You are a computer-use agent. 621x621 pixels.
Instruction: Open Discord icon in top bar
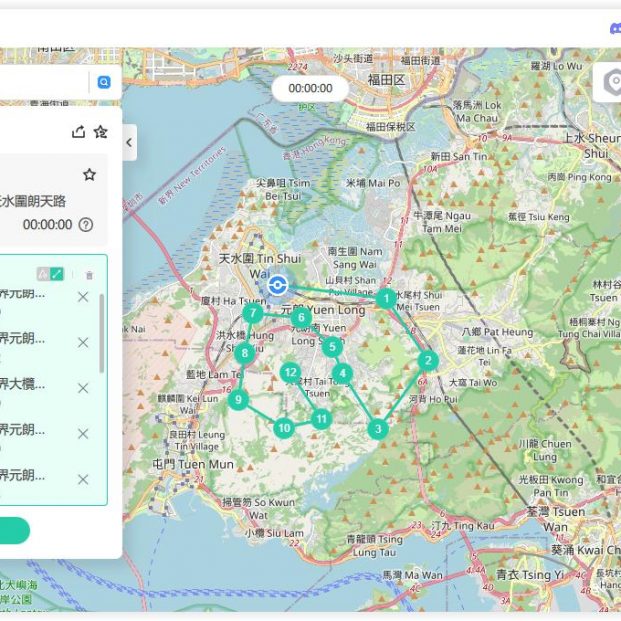612,30
